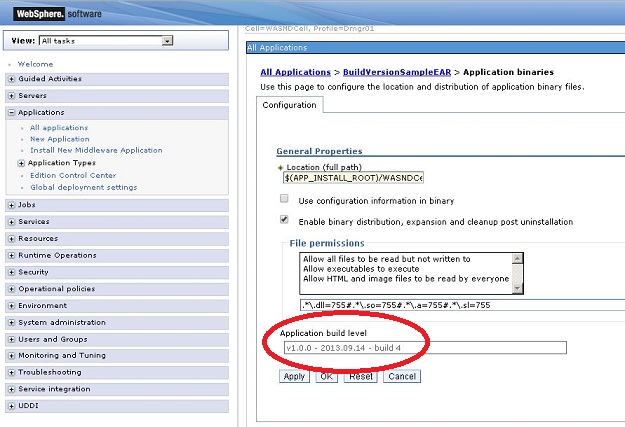Expand the UDDI section
The width and height of the screenshot is (625, 427).
pos(12,406)
